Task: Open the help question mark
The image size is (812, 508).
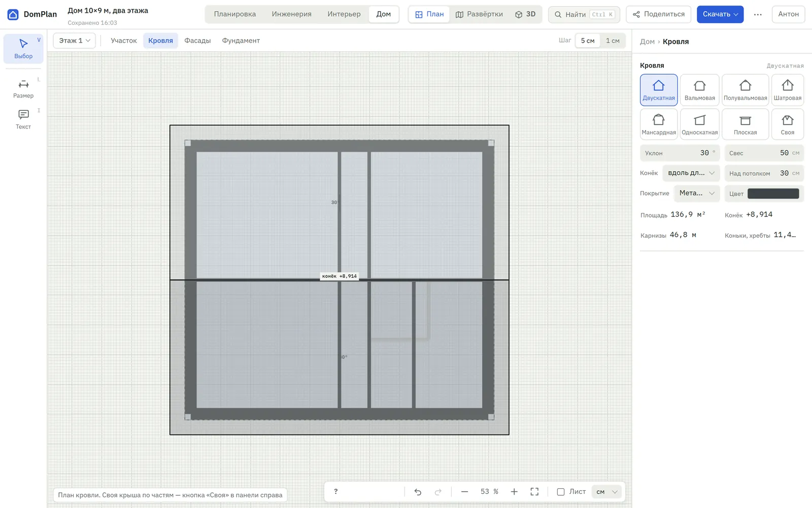Action: (x=335, y=492)
